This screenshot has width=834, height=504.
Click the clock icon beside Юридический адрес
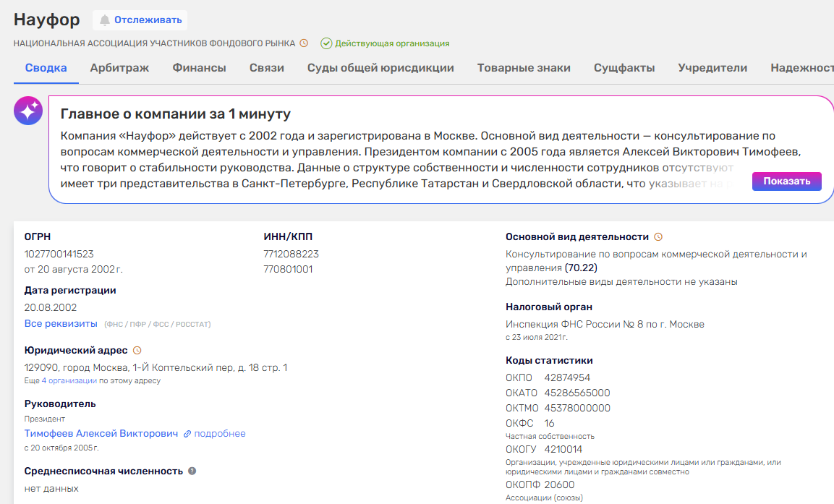pos(137,351)
